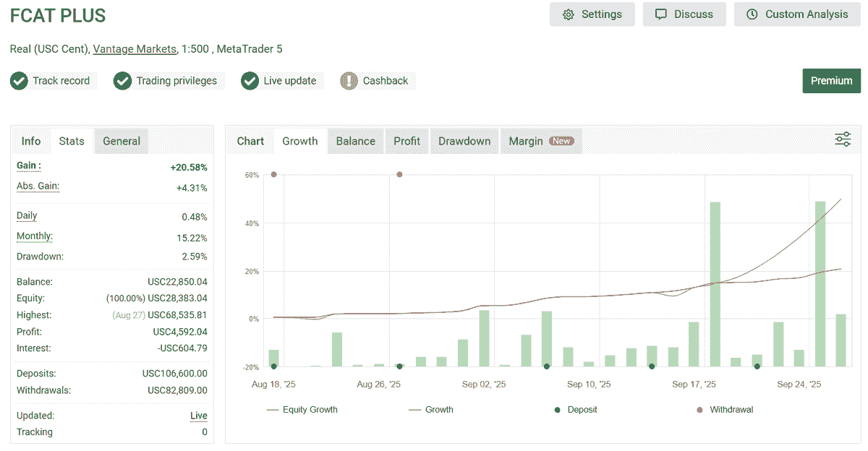868x451 pixels.
Task: Switch to the Balance chart tab
Action: click(355, 141)
